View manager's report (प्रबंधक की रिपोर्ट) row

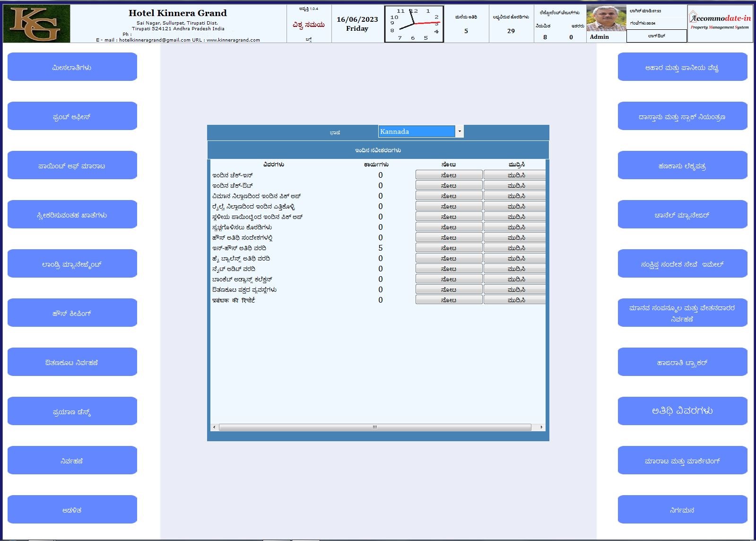pos(449,300)
